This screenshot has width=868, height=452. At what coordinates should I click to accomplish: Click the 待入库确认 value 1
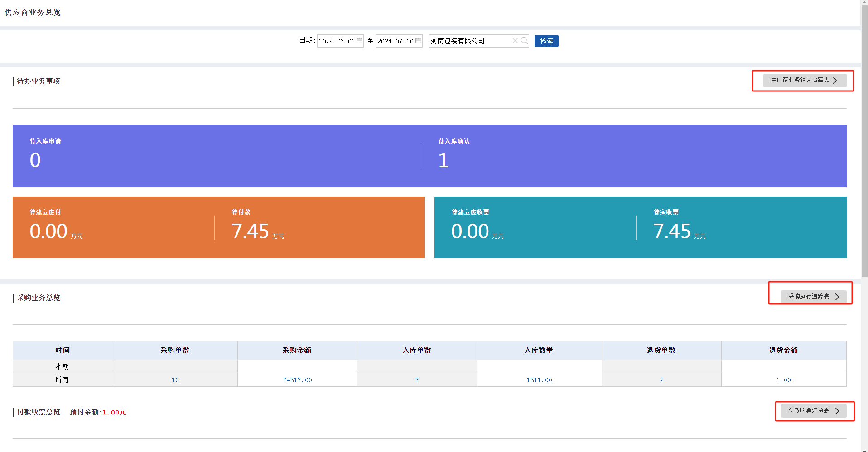click(x=444, y=160)
